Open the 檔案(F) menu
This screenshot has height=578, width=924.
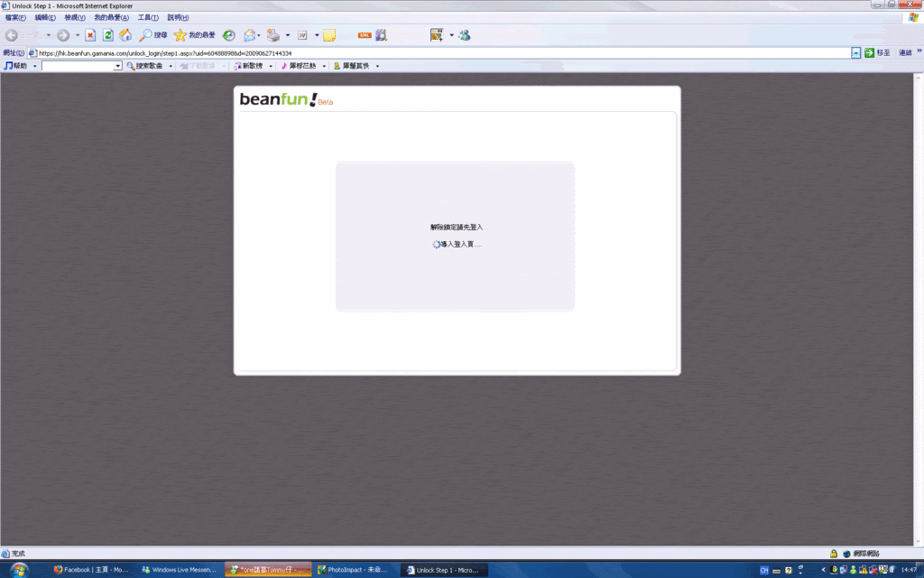click(15, 18)
